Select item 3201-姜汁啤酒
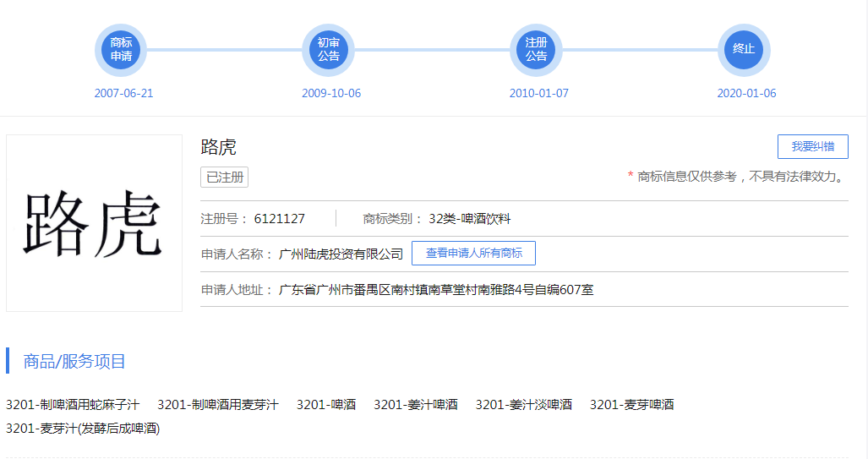 [x=416, y=405]
